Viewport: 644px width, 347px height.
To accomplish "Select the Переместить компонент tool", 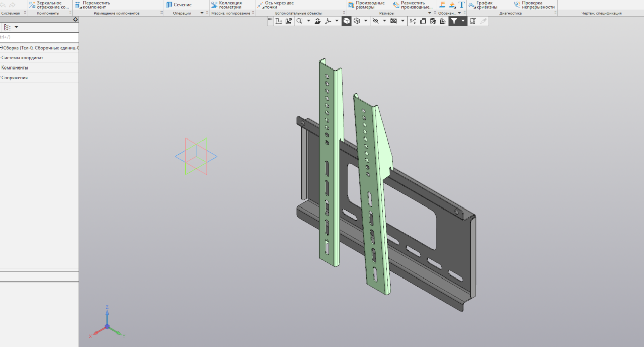I will click(92, 5).
